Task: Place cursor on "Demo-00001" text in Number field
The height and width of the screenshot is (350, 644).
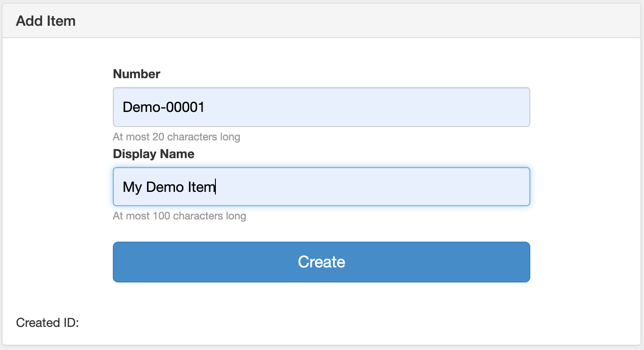Action: (163, 107)
